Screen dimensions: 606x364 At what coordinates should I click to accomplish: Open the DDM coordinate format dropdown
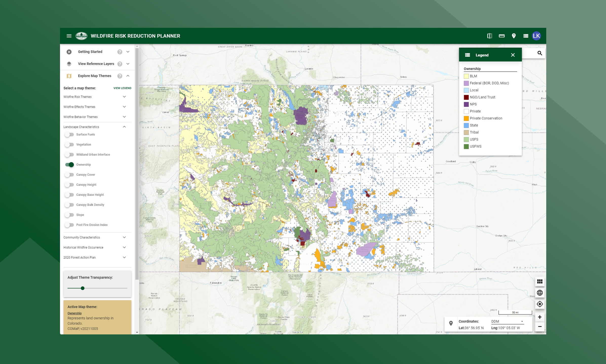pyautogui.click(x=507, y=322)
